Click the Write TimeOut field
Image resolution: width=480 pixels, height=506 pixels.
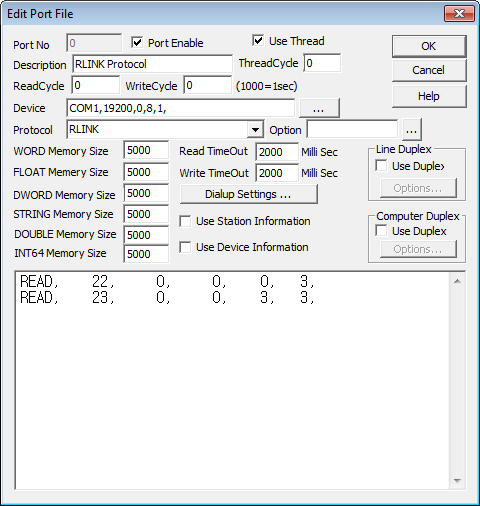point(277,173)
